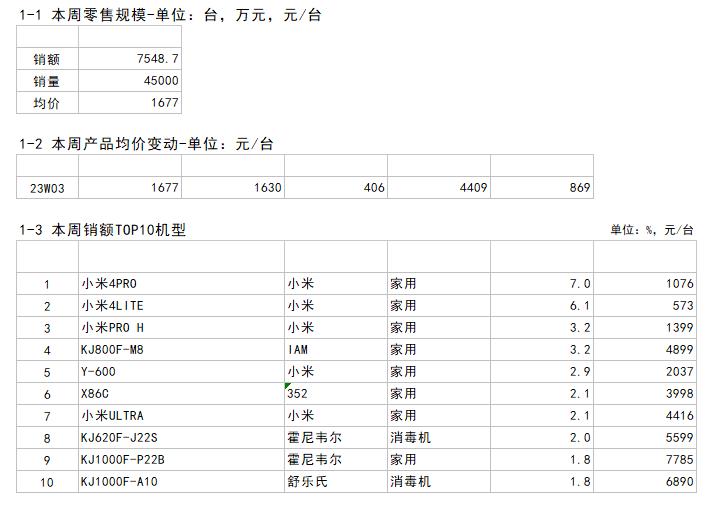The image size is (717, 509).
Task: Click 家用 type in 小米4PRO row
Action: 439,284
